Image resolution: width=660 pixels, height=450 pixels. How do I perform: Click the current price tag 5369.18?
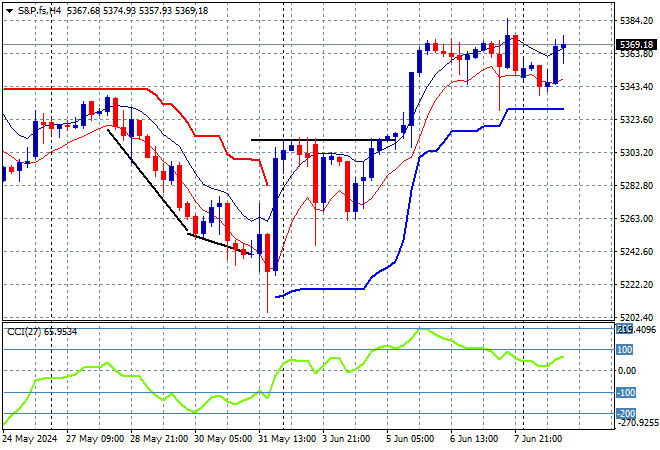(x=636, y=45)
